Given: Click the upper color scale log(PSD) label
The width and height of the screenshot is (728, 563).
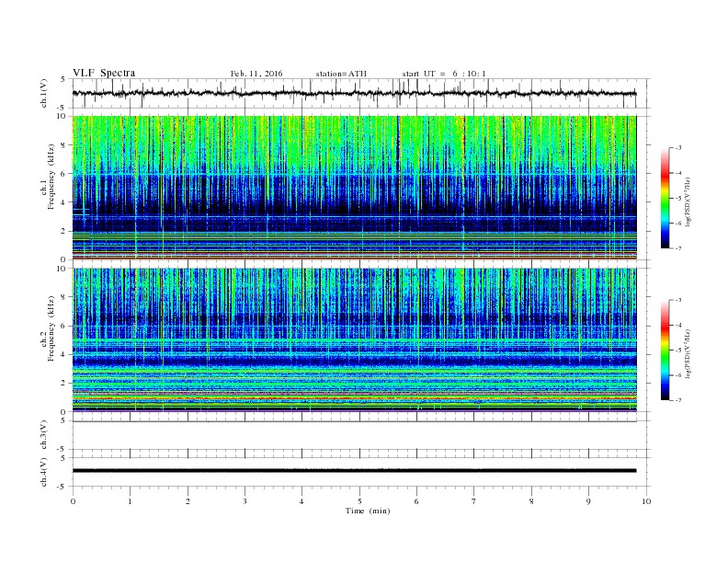Looking at the screenshot, I should point(688,201).
